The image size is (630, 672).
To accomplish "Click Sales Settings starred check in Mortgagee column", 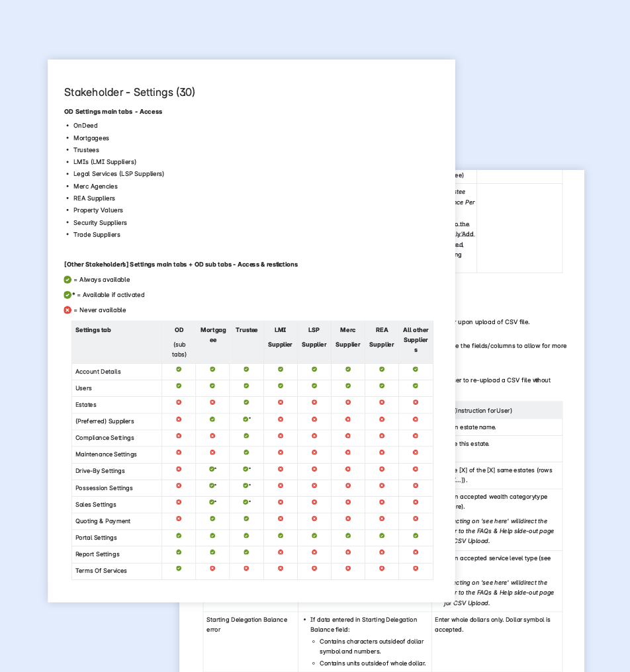I will (x=212, y=502).
